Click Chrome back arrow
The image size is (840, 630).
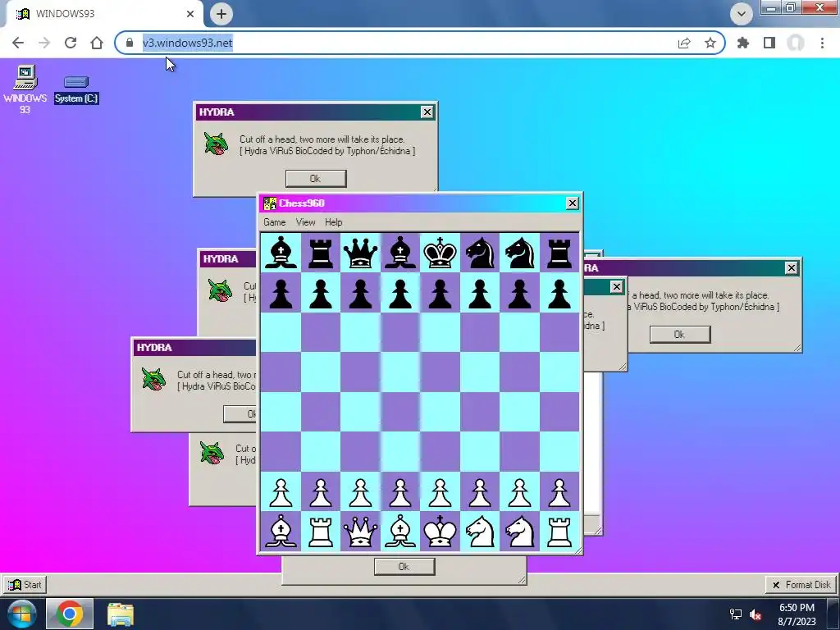18,43
